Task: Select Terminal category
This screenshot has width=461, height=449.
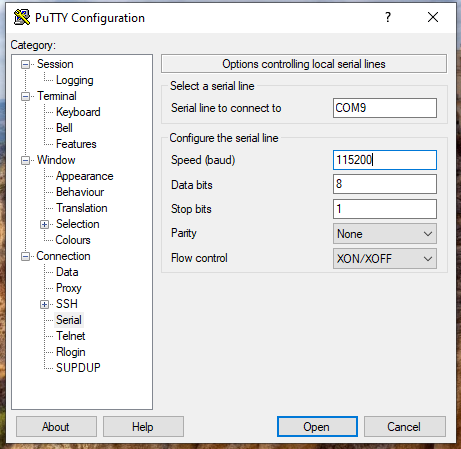Action: tap(57, 96)
